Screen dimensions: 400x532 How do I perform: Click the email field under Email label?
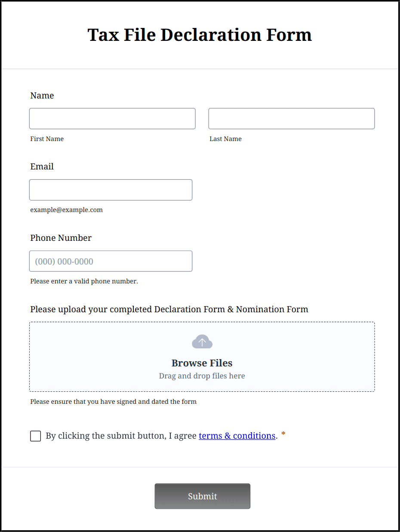pyautogui.click(x=111, y=190)
